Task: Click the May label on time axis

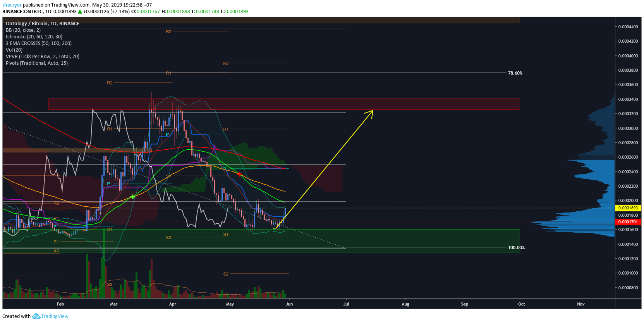Action: (230, 304)
